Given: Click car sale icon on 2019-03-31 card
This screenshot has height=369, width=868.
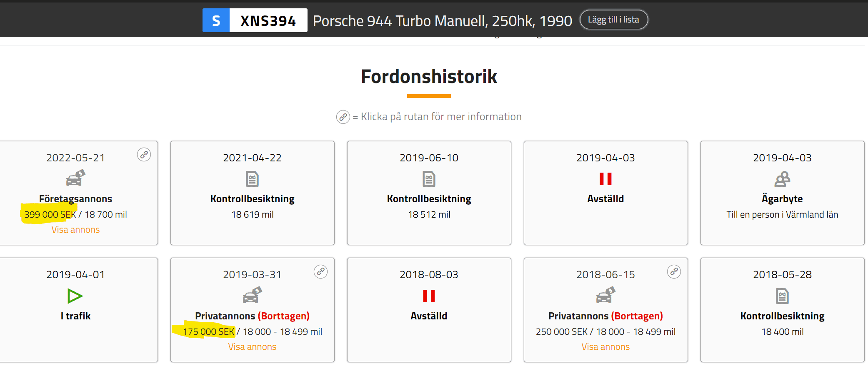Looking at the screenshot, I should 252,295.
